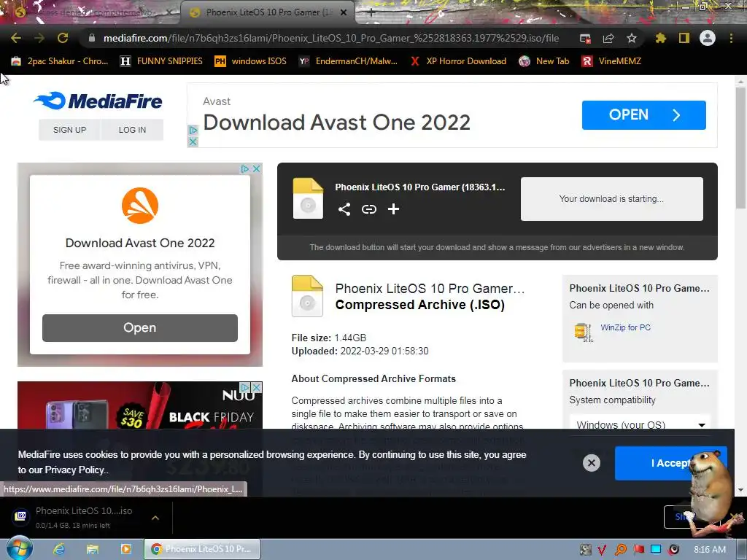Click the scrollbar down arrow
Viewport: 747px width, 560px height.
pyautogui.click(x=740, y=490)
